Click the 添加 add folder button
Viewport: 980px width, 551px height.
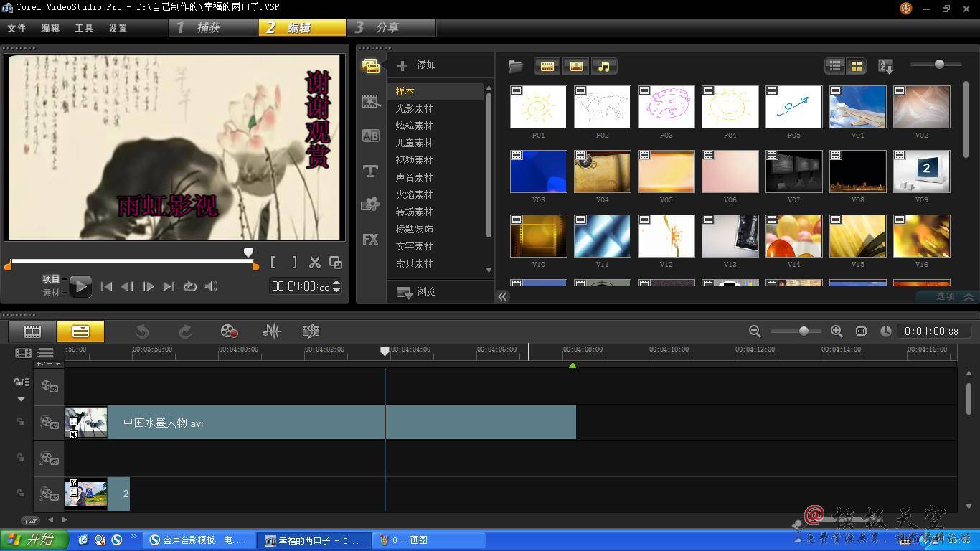click(x=417, y=65)
